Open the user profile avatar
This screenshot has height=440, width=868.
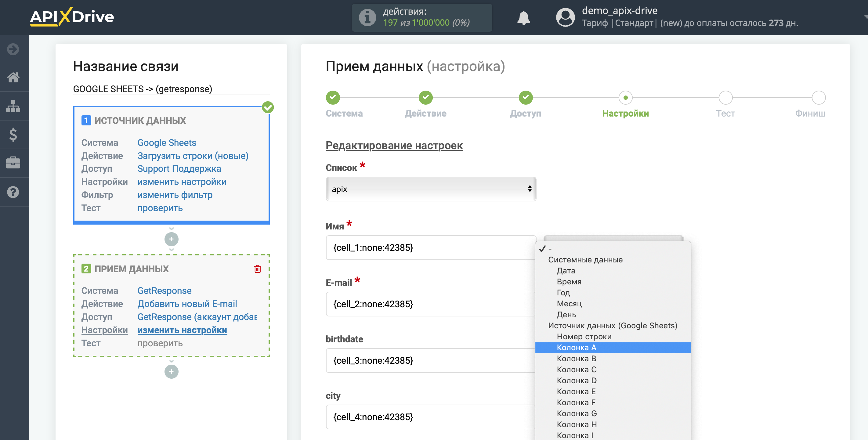click(565, 17)
